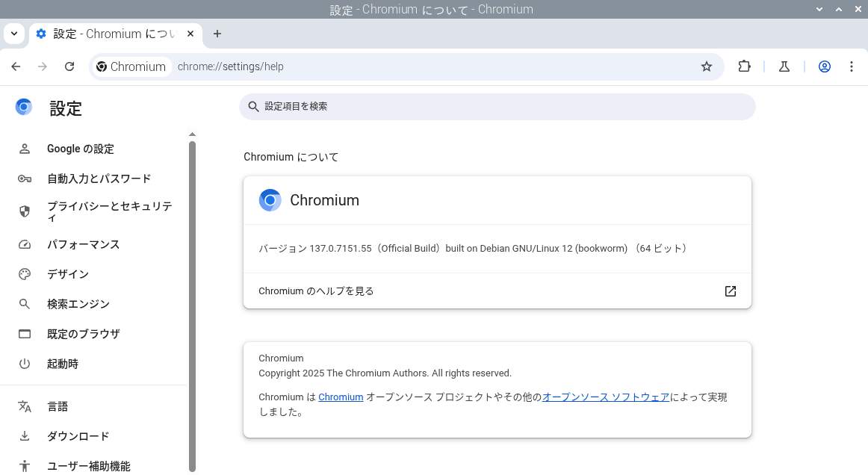
Task: Open ダウンロード settings
Action: coord(94,437)
